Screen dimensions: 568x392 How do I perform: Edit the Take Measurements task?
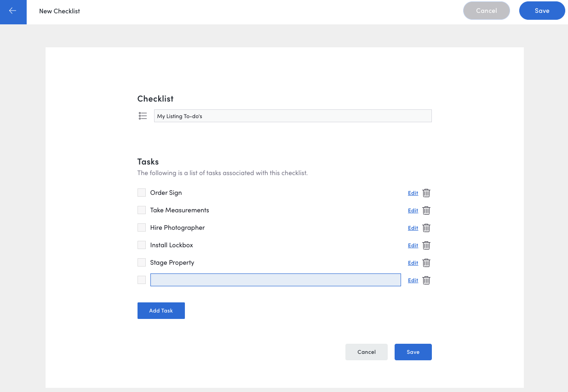click(x=413, y=210)
